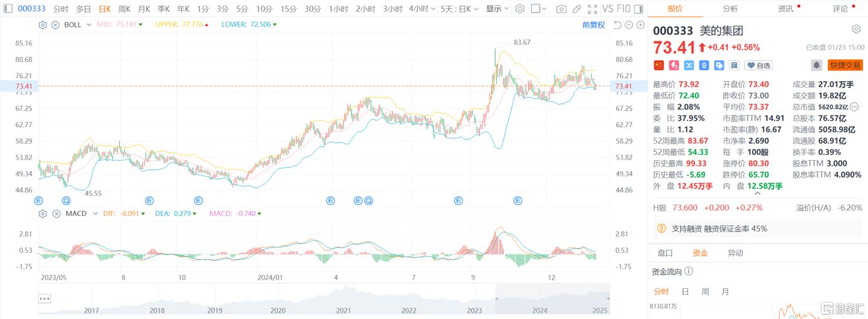Click the blue price tag icon
Screen dimensions: 868x319
coord(719,65)
